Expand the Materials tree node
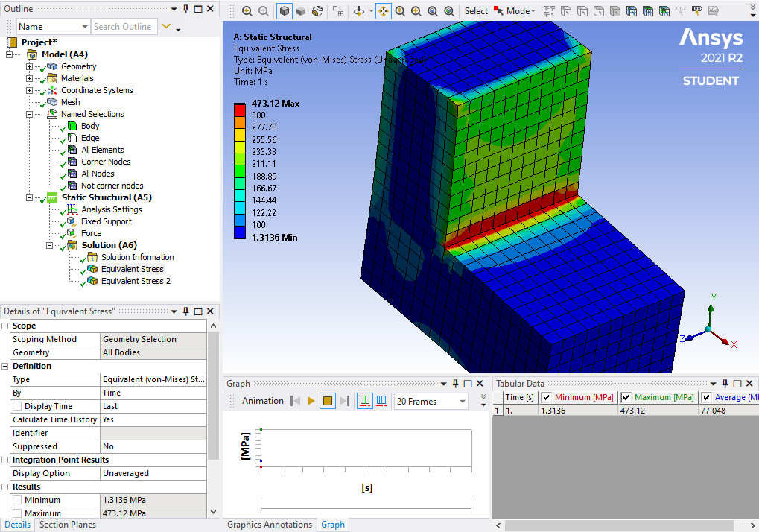 pos(30,78)
